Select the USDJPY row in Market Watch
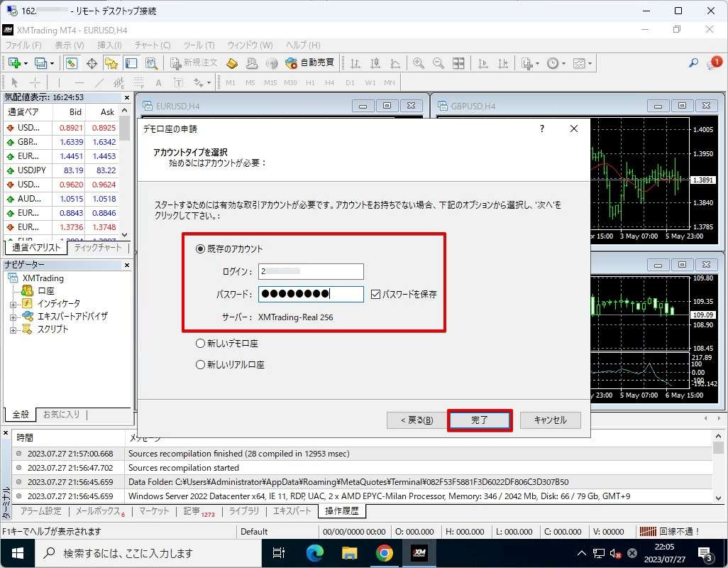728x568 pixels. click(x=61, y=170)
